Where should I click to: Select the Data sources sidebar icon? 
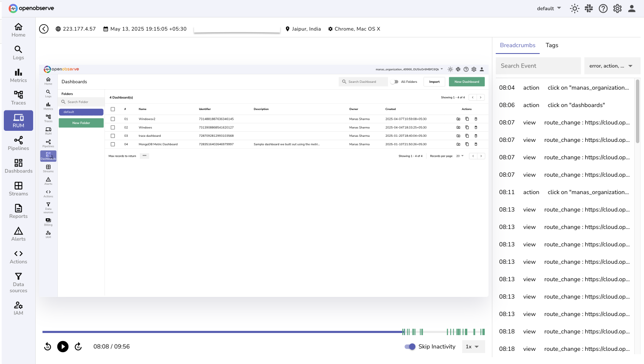coord(18,281)
